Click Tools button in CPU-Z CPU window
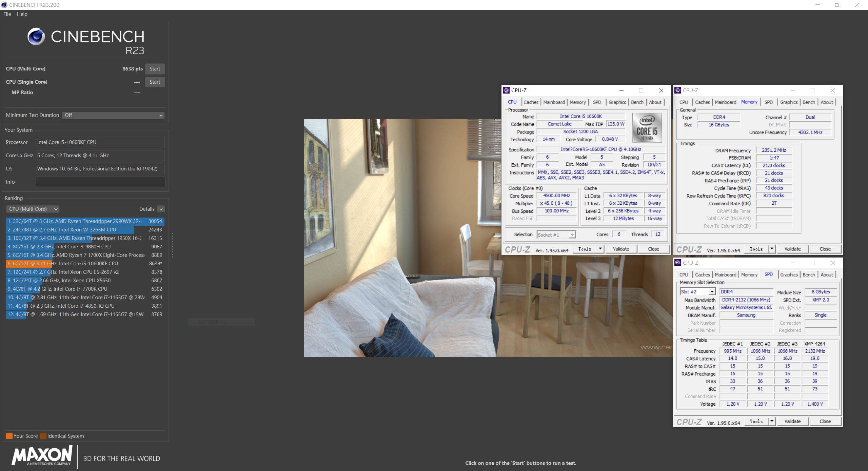Viewport: 868px width, 471px height. pyautogui.click(x=585, y=249)
